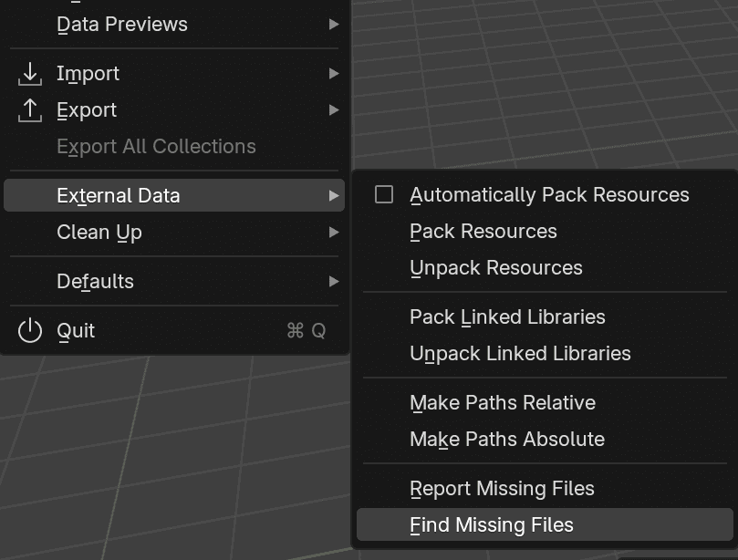
Task: Choose Make Paths Relative
Action: click(x=545, y=403)
